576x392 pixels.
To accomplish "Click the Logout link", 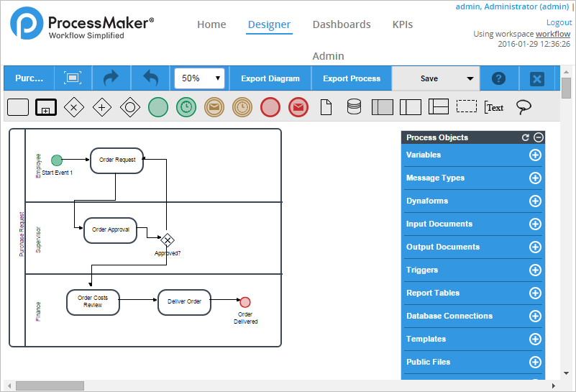I will [559, 23].
